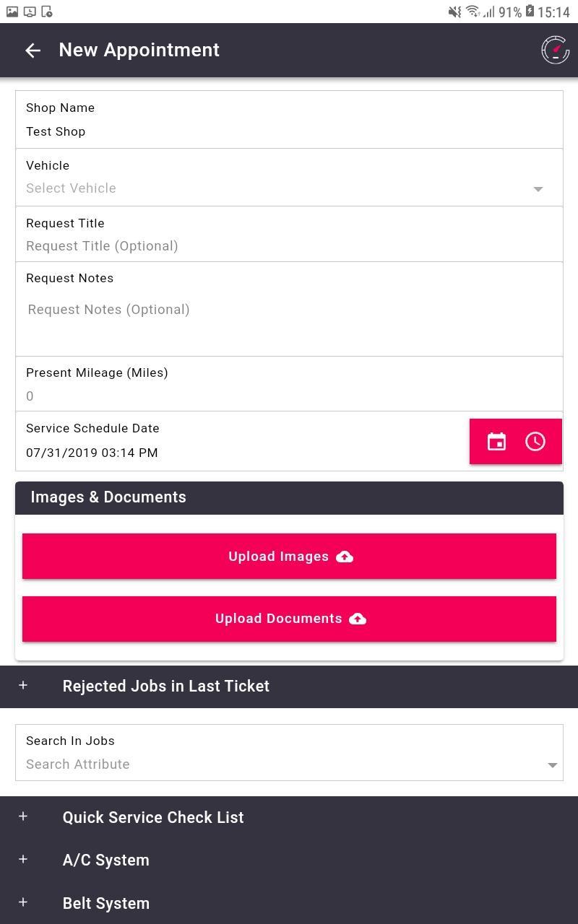Focus the Present Mileage field
This screenshot has width=578, height=924.
click(289, 396)
